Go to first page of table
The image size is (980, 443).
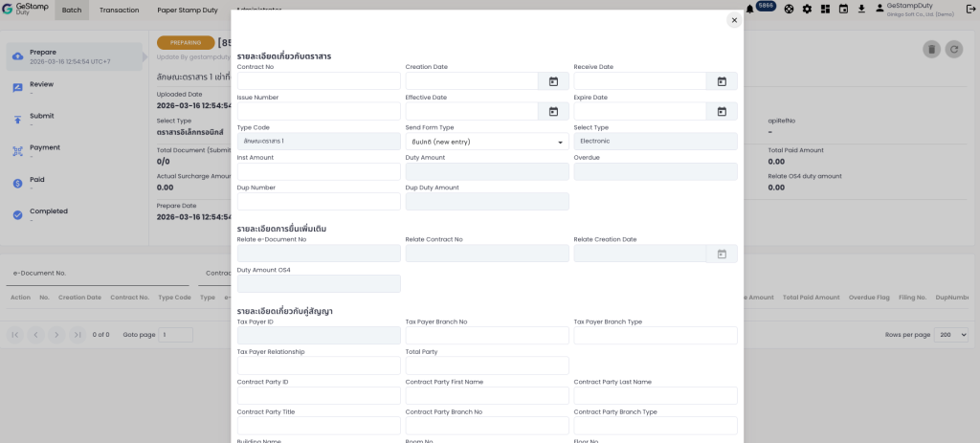[x=15, y=335]
